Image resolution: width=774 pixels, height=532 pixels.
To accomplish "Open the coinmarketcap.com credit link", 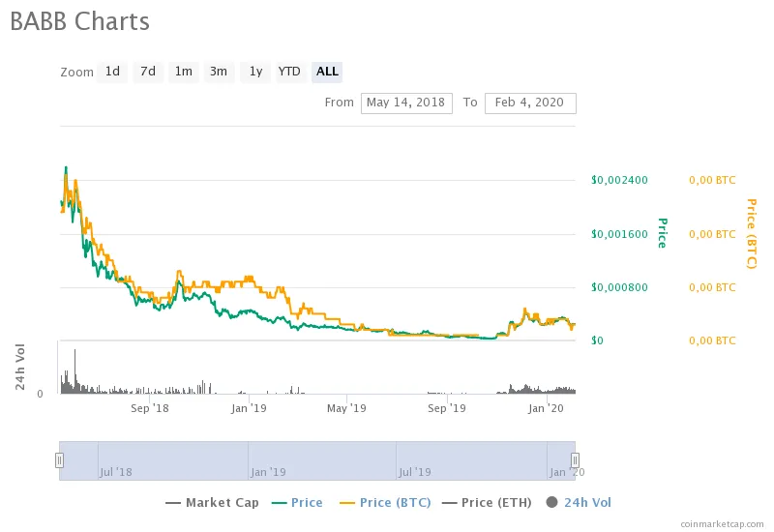I will click(722, 524).
